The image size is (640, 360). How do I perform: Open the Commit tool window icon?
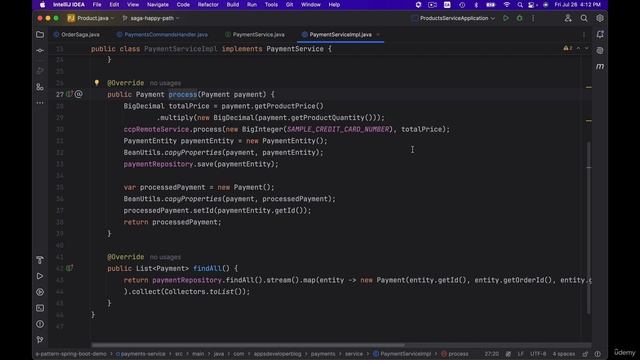[40, 51]
